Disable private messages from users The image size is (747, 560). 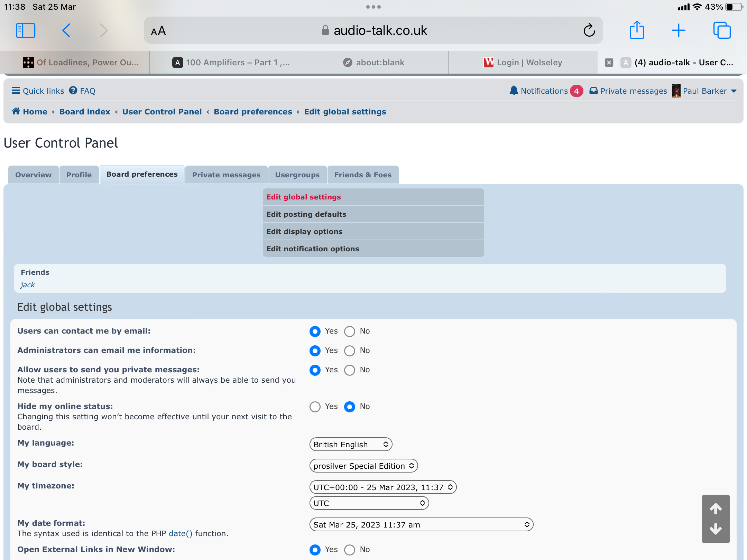[350, 370]
